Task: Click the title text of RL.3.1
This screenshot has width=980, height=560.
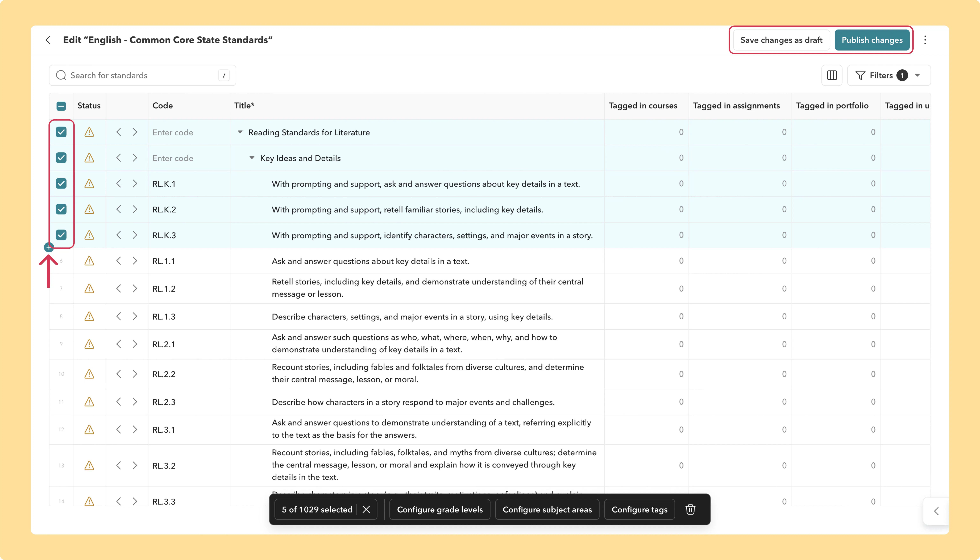Action: [x=431, y=429]
